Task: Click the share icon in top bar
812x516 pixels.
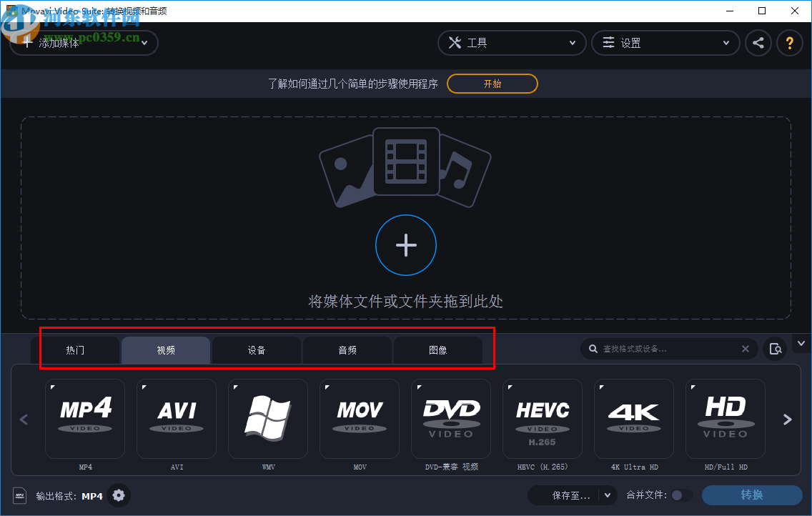Action: (x=758, y=43)
